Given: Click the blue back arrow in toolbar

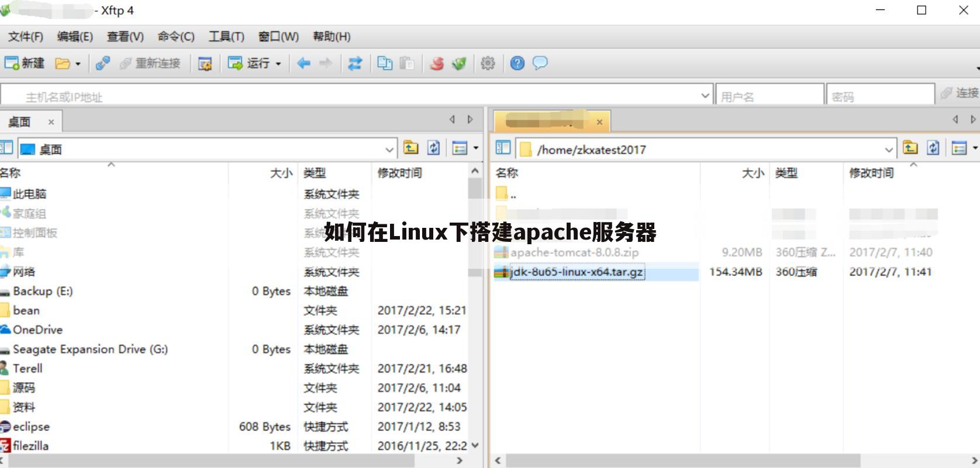Looking at the screenshot, I should point(303,63).
